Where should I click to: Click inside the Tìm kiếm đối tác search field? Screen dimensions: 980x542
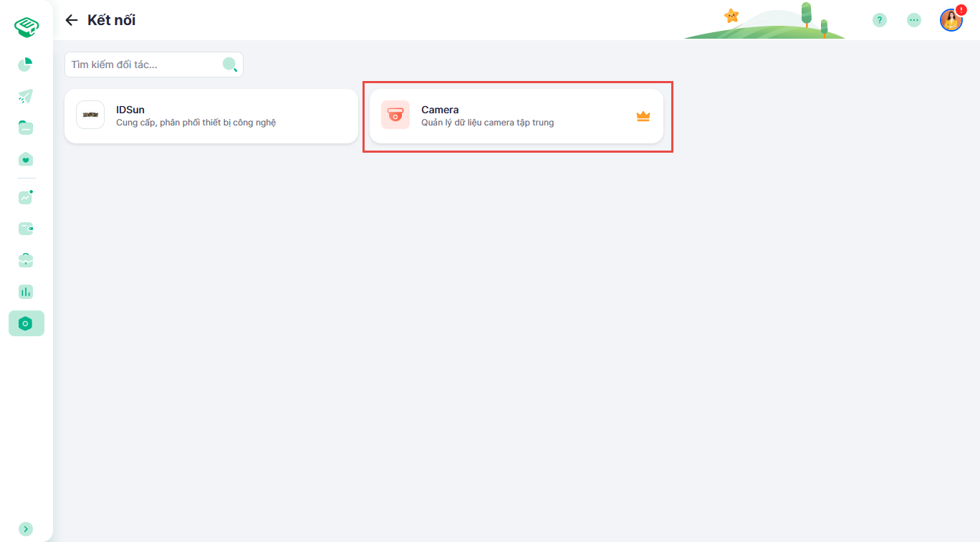(143, 65)
